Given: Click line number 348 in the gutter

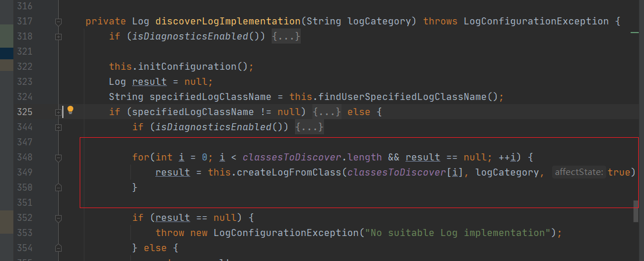Looking at the screenshot, I should point(24,157).
